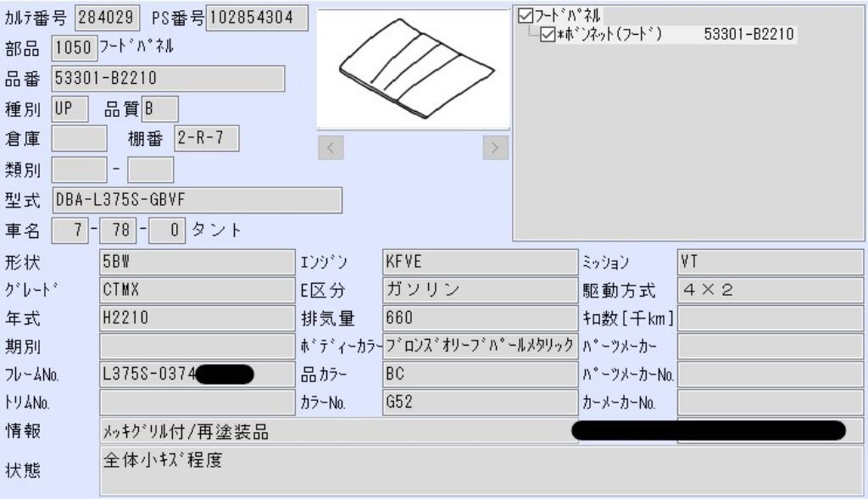Screen dimensions: 868x499
Task: Click the vehicle name text タント
Action: [216, 230]
